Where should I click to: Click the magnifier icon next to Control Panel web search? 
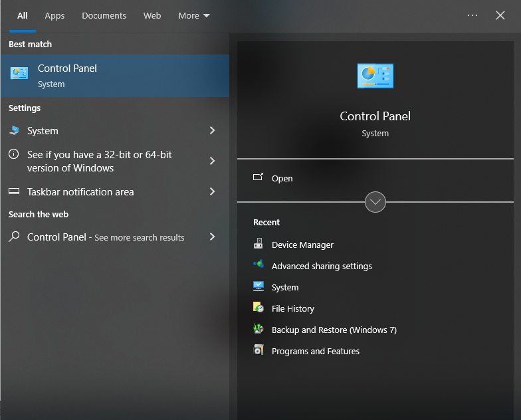pos(14,237)
